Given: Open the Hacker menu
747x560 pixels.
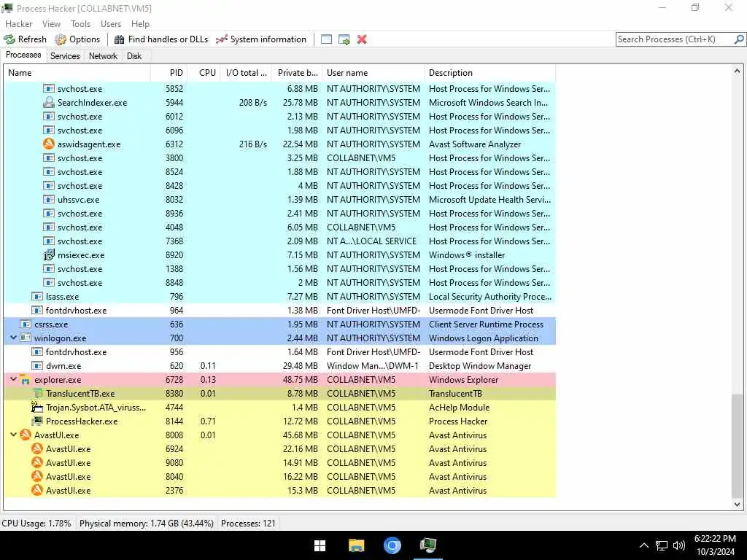Looking at the screenshot, I should [x=18, y=24].
